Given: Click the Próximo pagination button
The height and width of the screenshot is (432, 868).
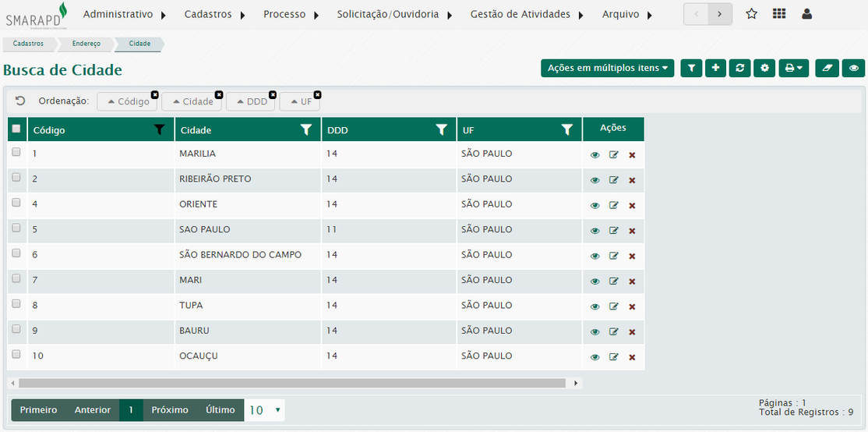Looking at the screenshot, I should [x=170, y=410].
